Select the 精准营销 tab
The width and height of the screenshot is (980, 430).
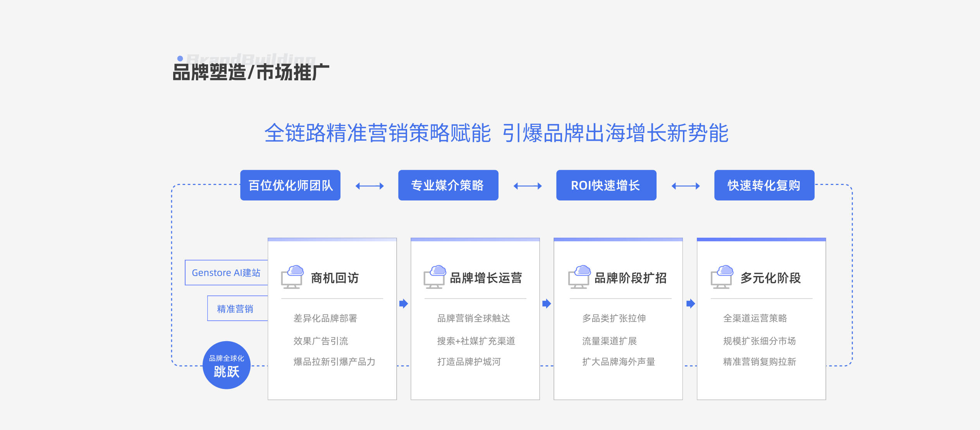[x=236, y=309]
